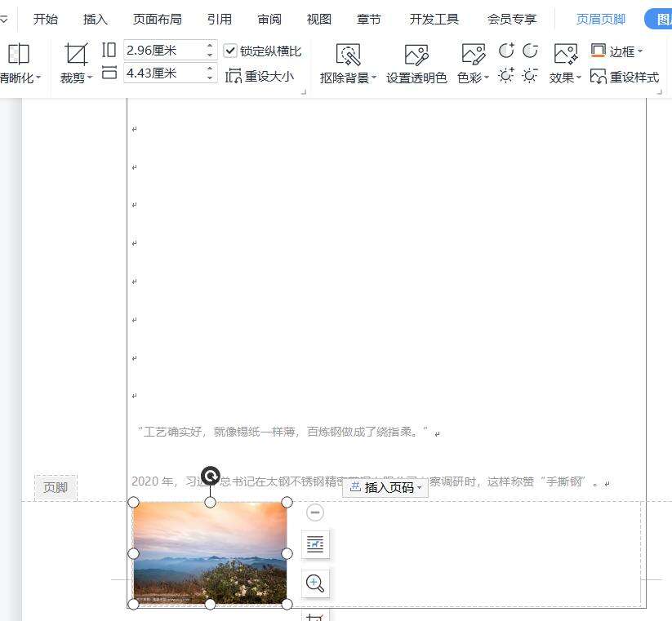The image size is (672, 621).
Task: Switch to the 页面布局 ribbon tab
Action: click(157, 19)
